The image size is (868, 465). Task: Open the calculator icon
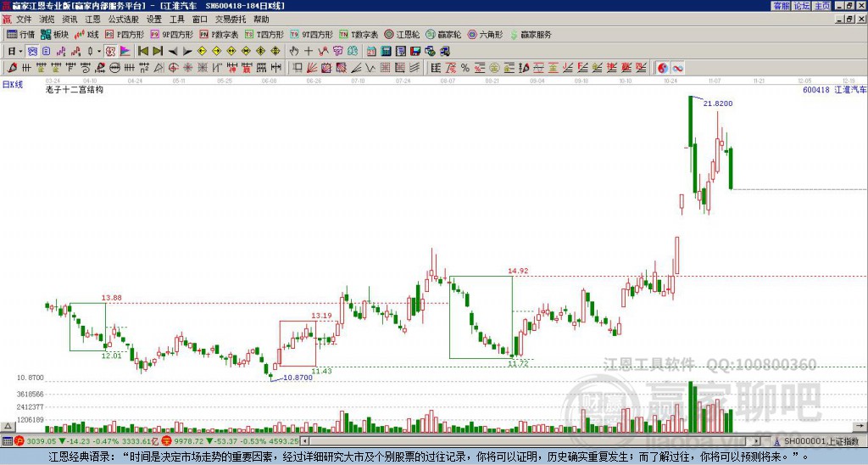point(387,51)
